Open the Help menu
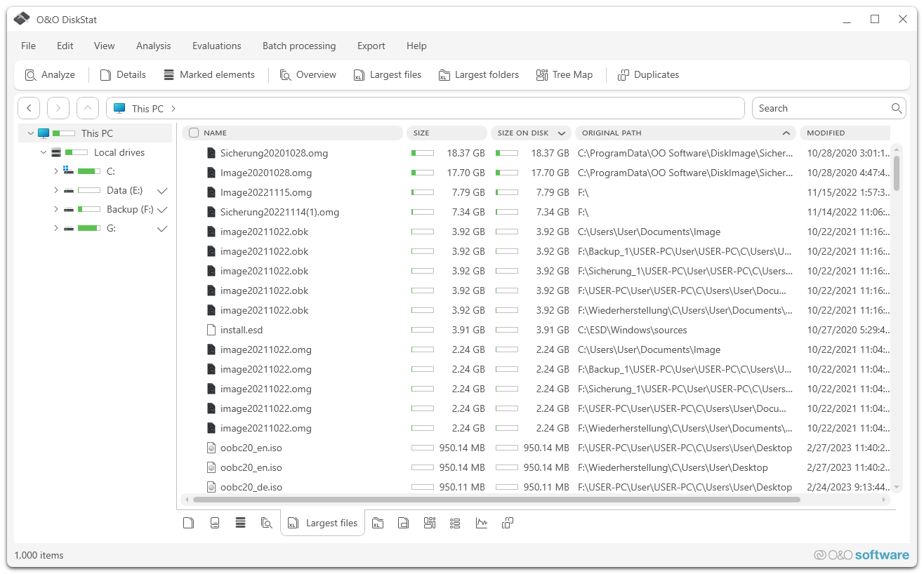 416,46
